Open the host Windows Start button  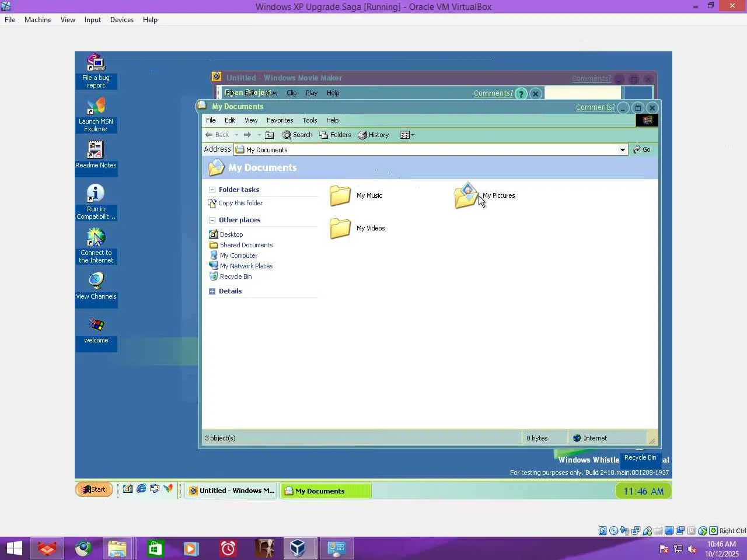click(14, 548)
